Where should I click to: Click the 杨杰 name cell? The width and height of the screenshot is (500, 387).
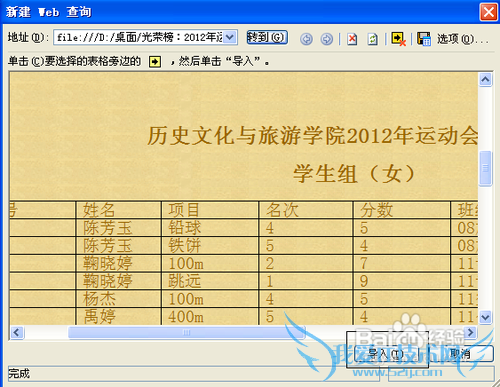coord(119,299)
